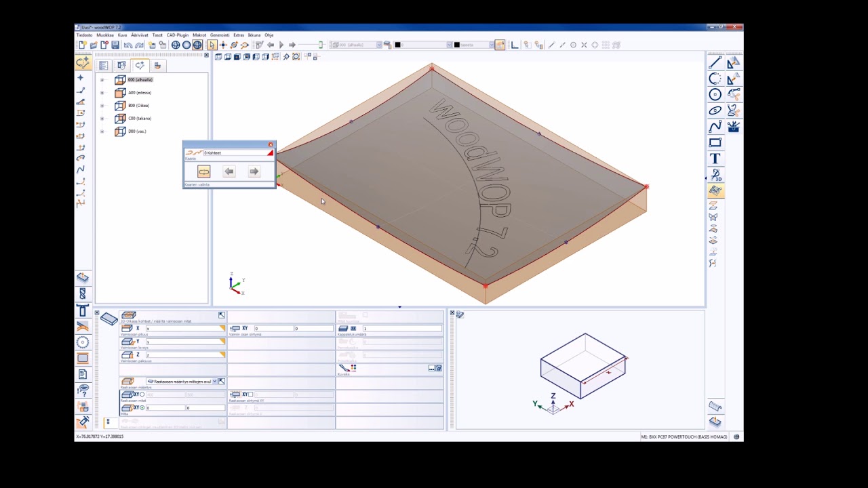Select the 3D curve tool
This screenshot has width=868, height=488.
coord(715,175)
